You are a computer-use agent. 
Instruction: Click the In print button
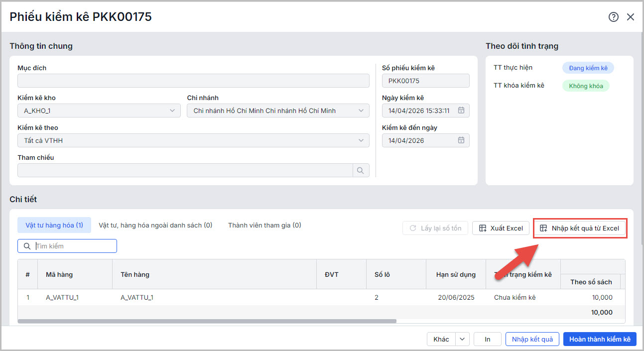(487, 339)
